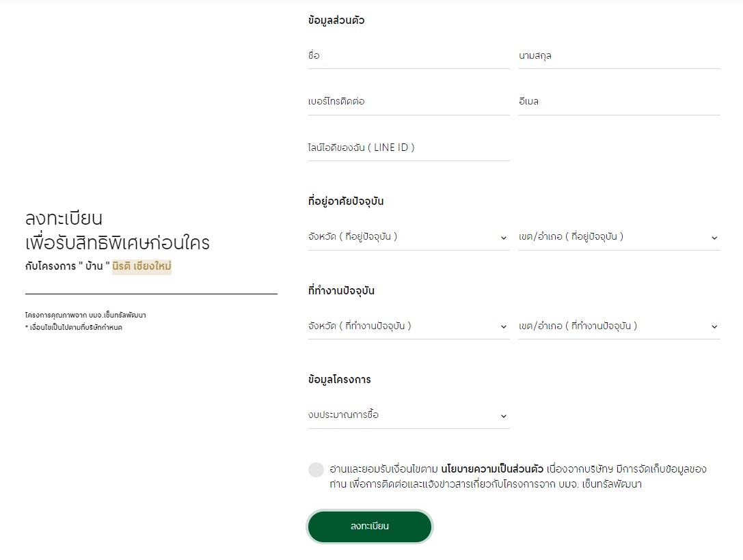Click the อีเมล email field
The width and height of the screenshot is (743, 560).
click(619, 102)
